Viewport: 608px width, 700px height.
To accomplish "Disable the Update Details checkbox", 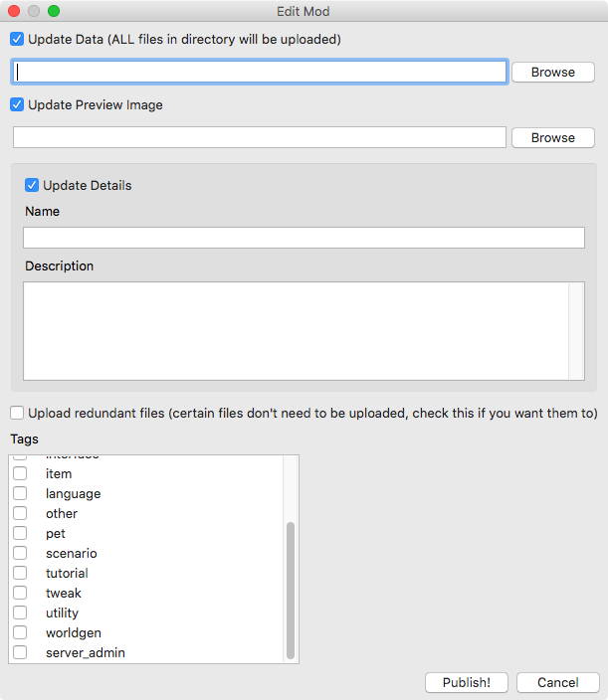I will (32, 185).
